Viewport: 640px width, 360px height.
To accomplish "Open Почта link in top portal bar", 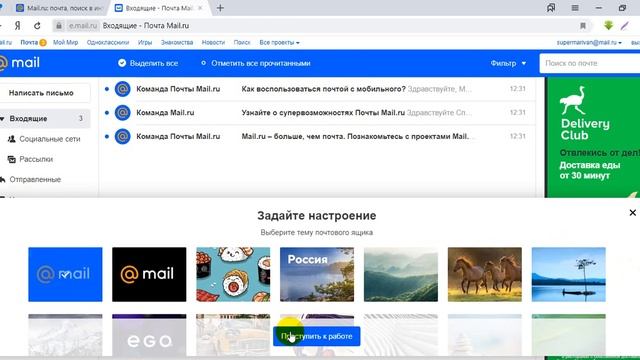I will [29, 42].
